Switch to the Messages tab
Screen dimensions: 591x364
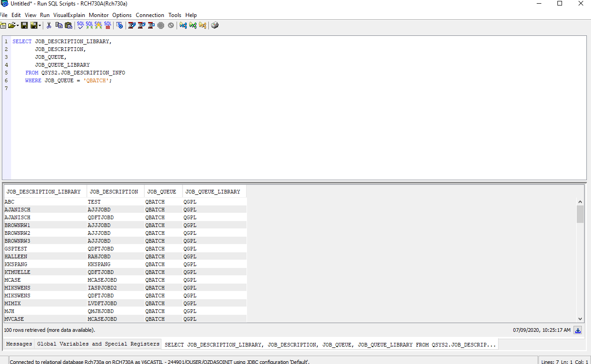(19, 344)
